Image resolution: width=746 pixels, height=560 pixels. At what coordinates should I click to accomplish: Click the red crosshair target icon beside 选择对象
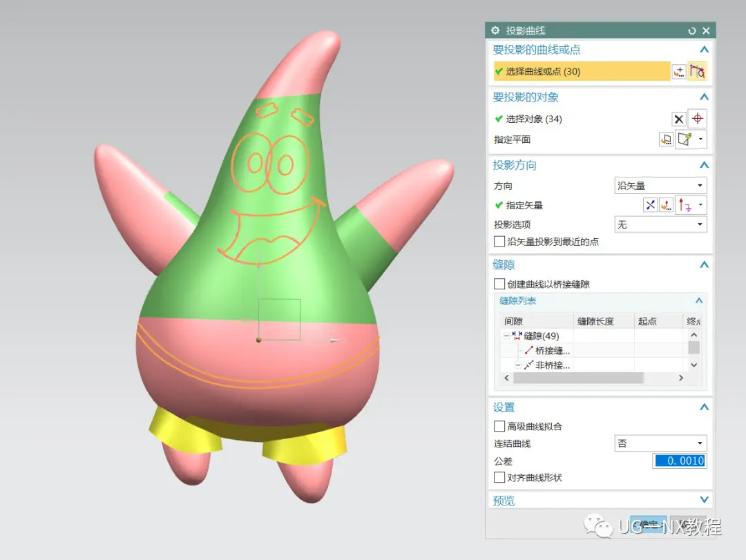click(x=698, y=119)
